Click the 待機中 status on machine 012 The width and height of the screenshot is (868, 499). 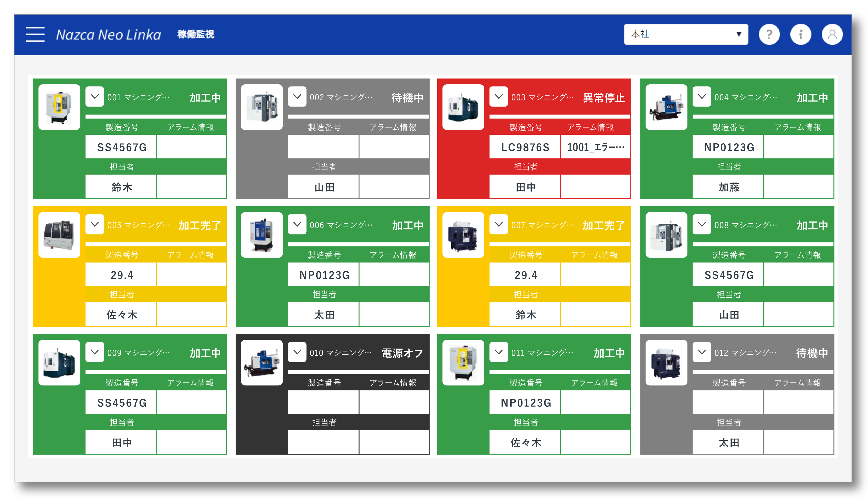pyautogui.click(x=812, y=353)
